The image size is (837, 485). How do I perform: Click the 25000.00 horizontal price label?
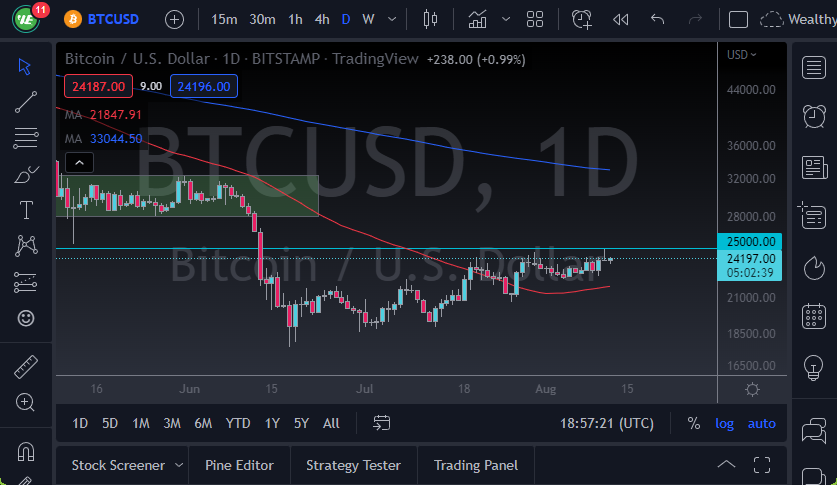pyautogui.click(x=751, y=241)
